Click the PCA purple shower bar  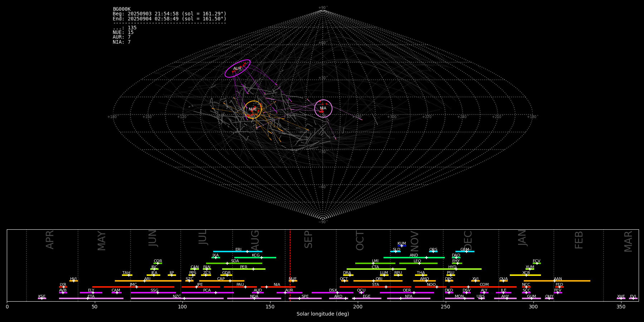click(x=208, y=293)
